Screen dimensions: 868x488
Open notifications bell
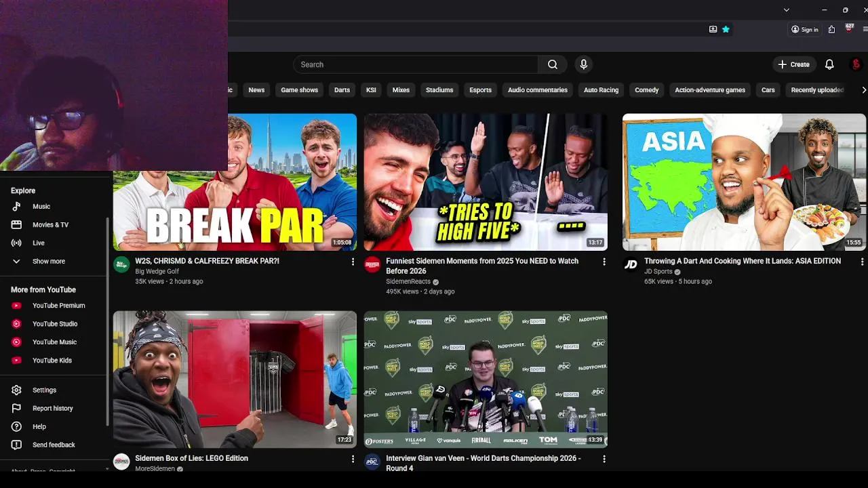[x=829, y=64]
